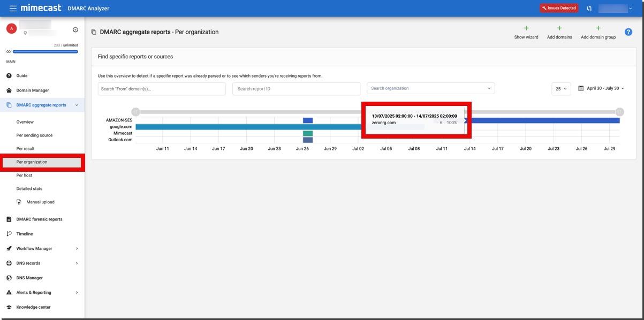Screen dimensions: 644x320
Task: Open Domain Manager
Action: pos(33,90)
